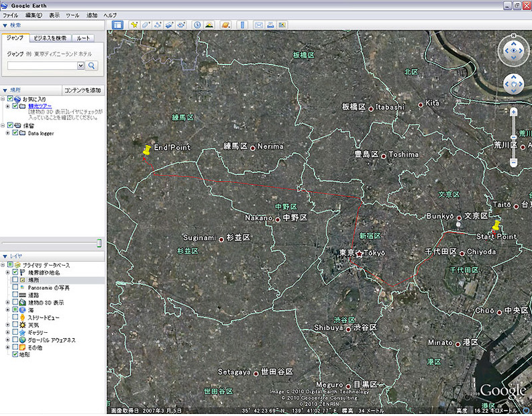Click the move hand joystick control
532x416 pixels.
point(513,84)
